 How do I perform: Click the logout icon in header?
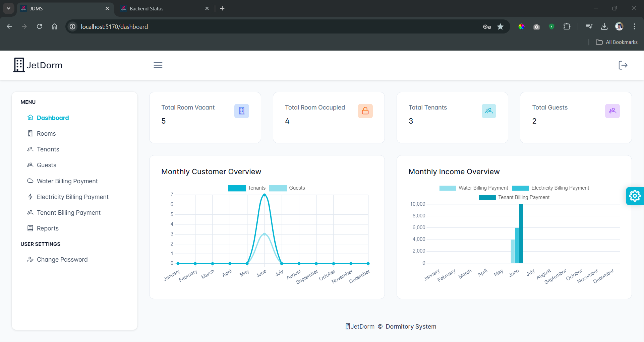623,65
